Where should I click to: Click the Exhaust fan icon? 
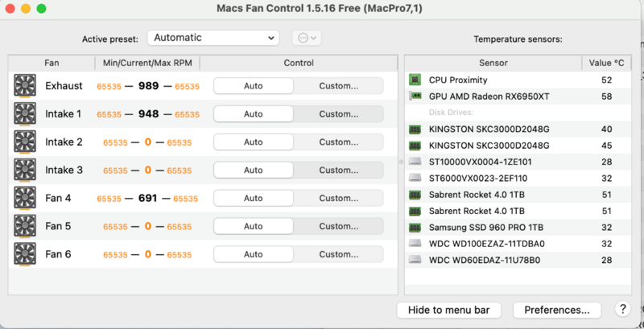tap(25, 85)
